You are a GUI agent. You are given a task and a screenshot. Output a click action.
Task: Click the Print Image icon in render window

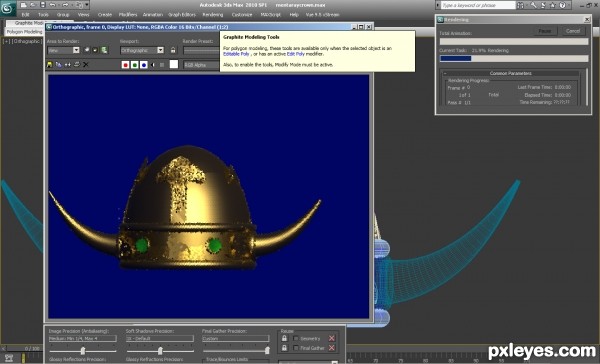click(77, 65)
